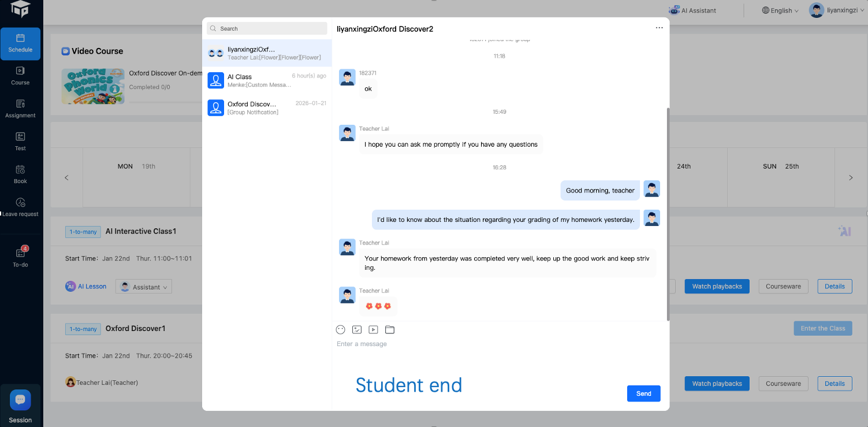868x427 pixels.
Task: Expand the English language dropdown
Action: coord(780,10)
